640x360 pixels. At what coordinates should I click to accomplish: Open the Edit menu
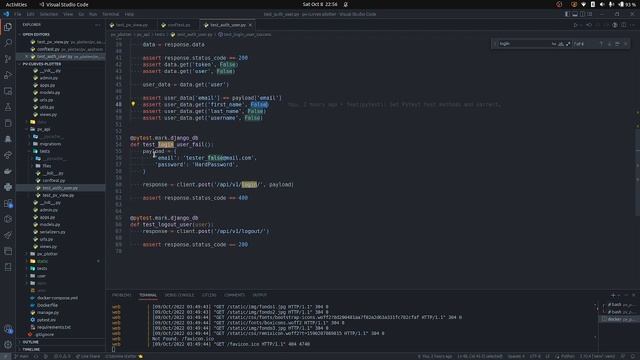point(31,14)
